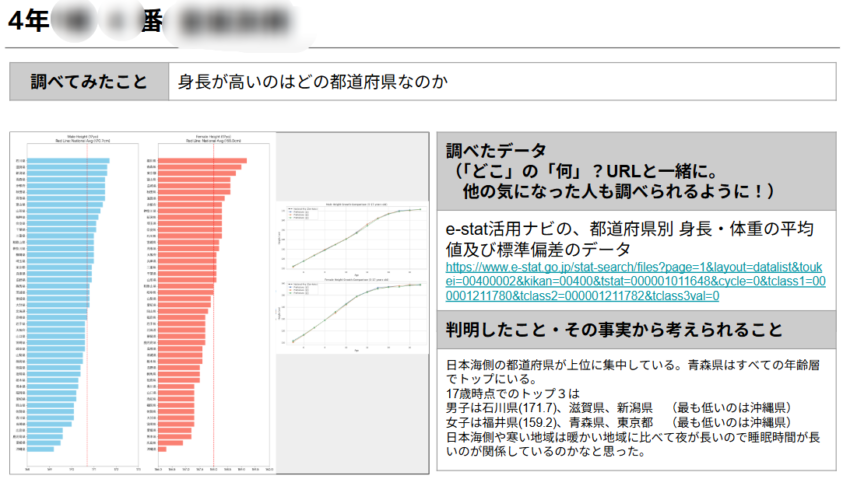Screen dimensions: 850x479
Task: Click the e-stat活用ナビ description text
Action: tap(635, 240)
